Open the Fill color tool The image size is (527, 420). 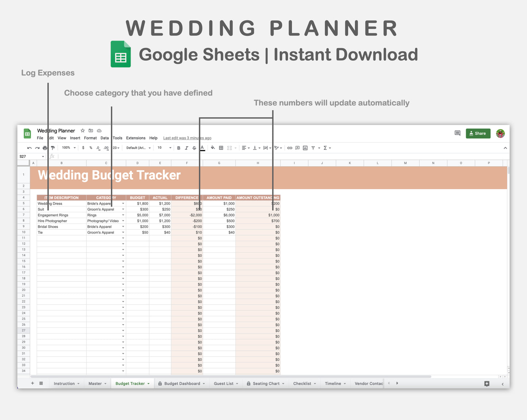coord(213,148)
